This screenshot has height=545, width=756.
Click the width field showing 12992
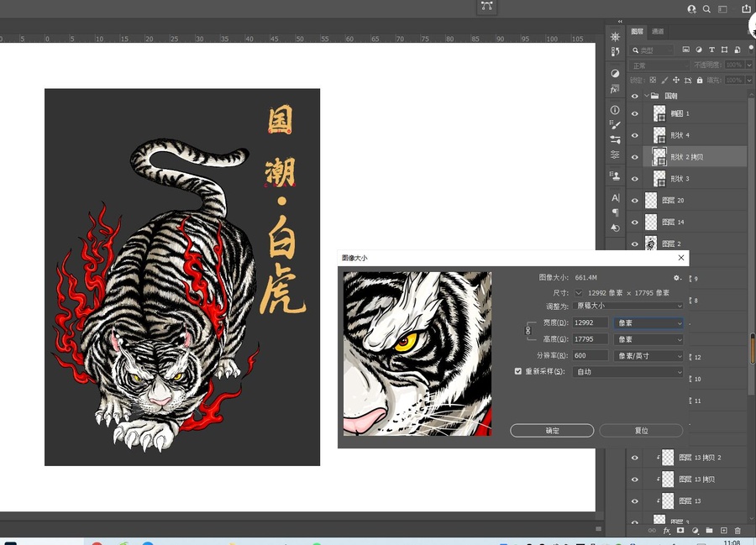click(591, 322)
